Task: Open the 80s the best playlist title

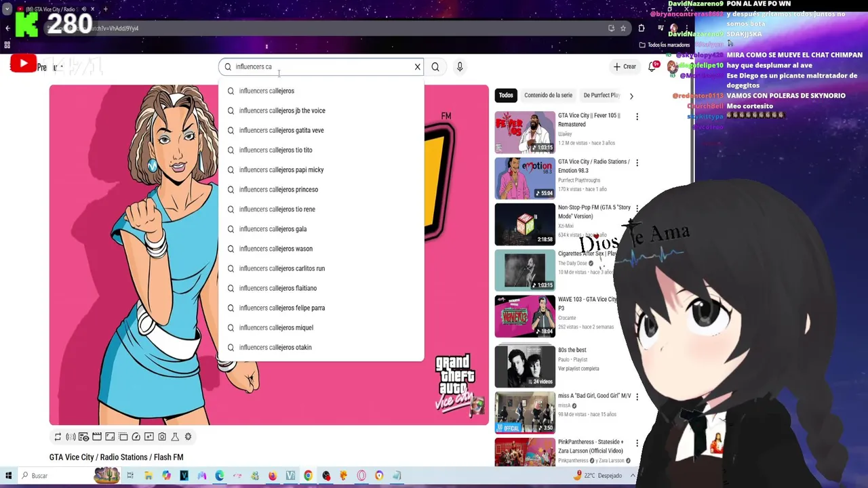Action: tap(572, 350)
